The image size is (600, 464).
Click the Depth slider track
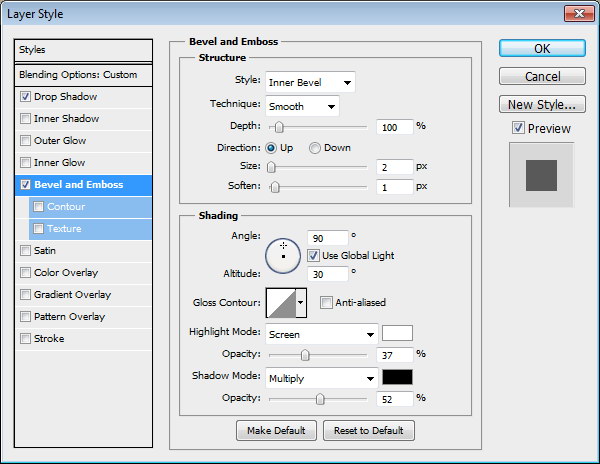pyautogui.click(x=317, y=127)
